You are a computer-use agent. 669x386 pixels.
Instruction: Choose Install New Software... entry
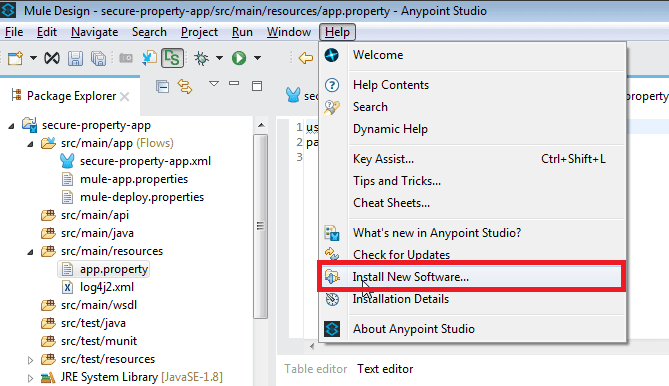point(472,277)
